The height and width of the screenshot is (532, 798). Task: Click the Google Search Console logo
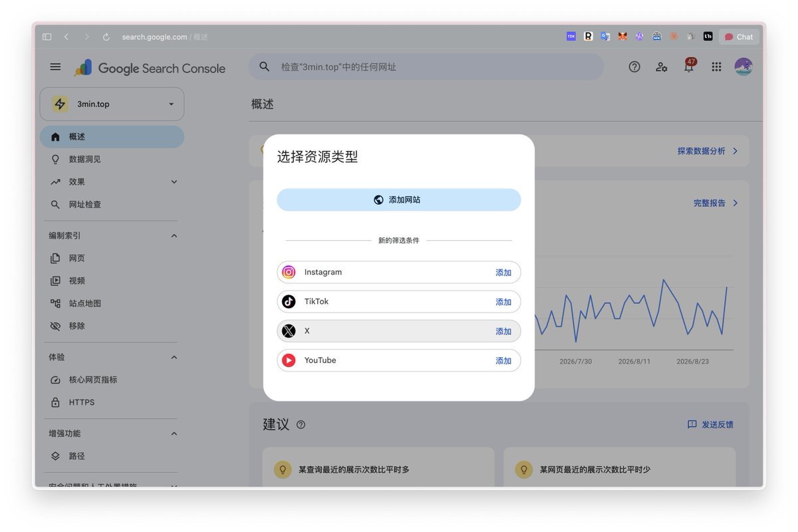click(150, 68)
